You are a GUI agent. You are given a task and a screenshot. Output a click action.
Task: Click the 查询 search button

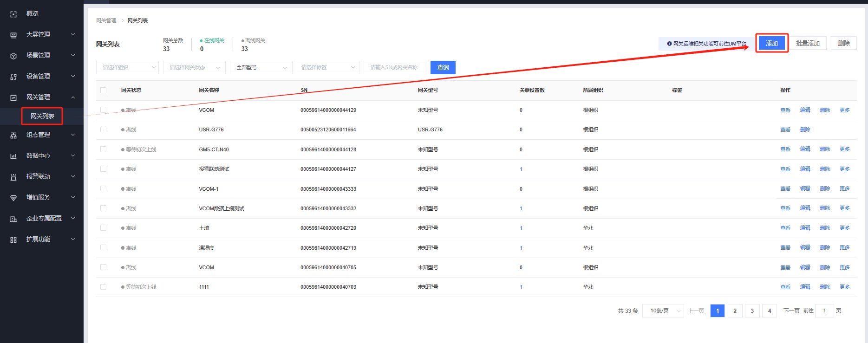pyautogui.click(x=443, y=67)
